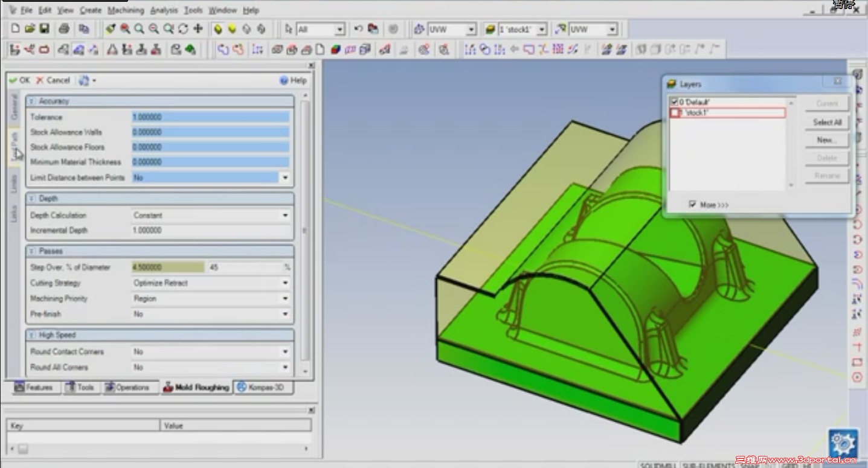This screenshot has width=868, height=468.
Task: Click the Step Over value field
Action: 168,267
